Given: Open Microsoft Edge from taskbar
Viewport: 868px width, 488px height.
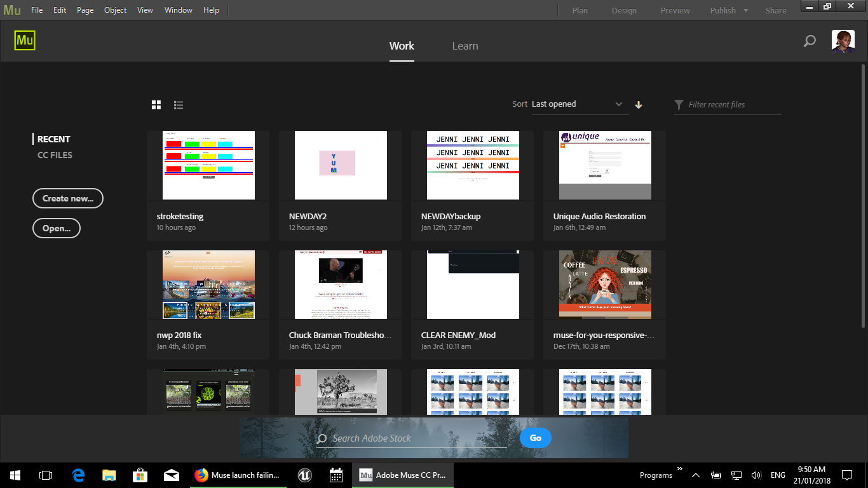Looking at the screenshot, I should pos(78,475).
